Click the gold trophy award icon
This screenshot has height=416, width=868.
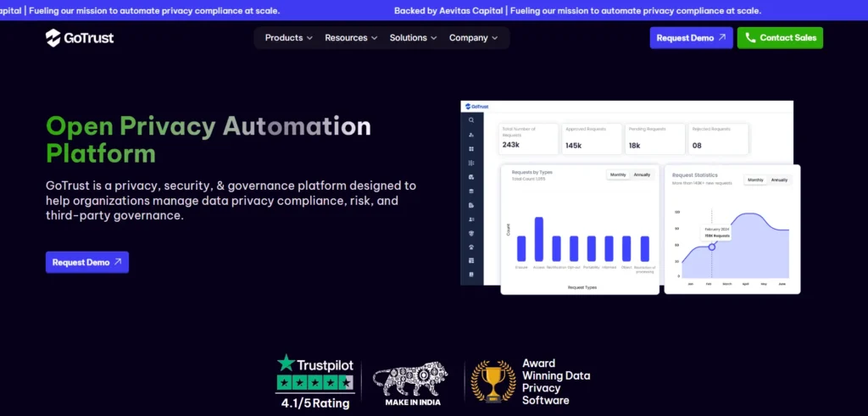(492, 380)
